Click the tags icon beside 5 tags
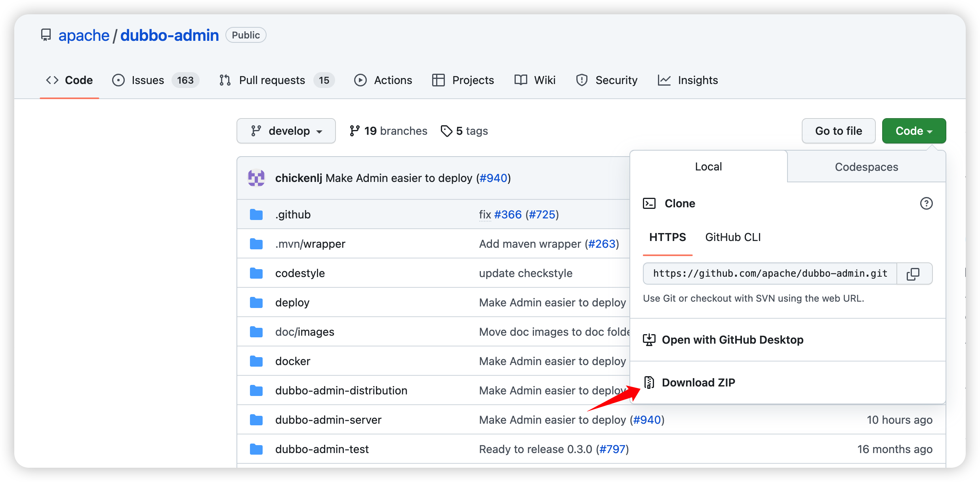980x482 pixels. click(x=446, y=131)
